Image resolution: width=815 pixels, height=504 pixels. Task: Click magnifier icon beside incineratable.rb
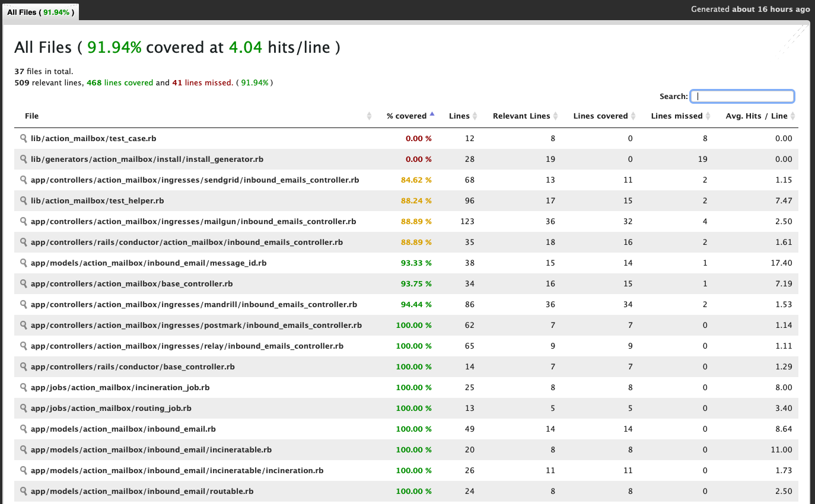(x=24, y=449)
